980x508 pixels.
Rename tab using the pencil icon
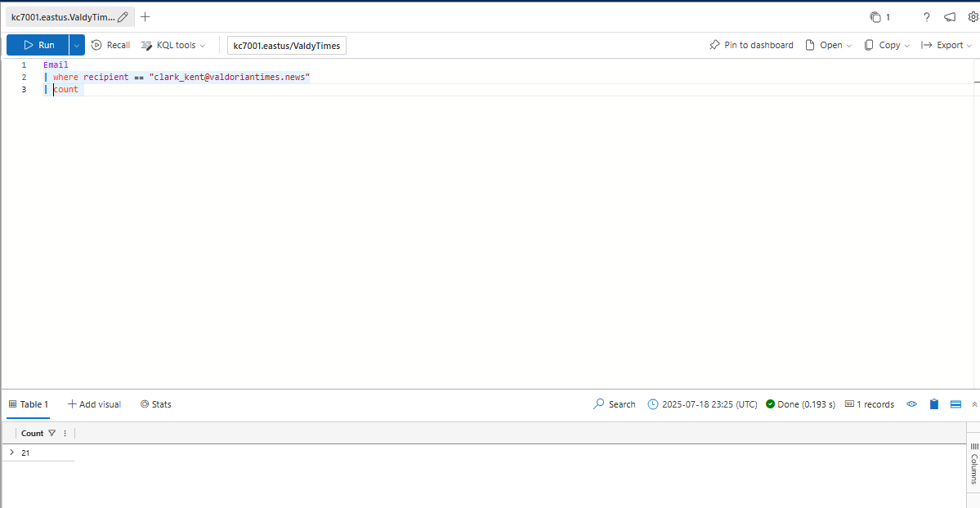[x=123, y=17]
